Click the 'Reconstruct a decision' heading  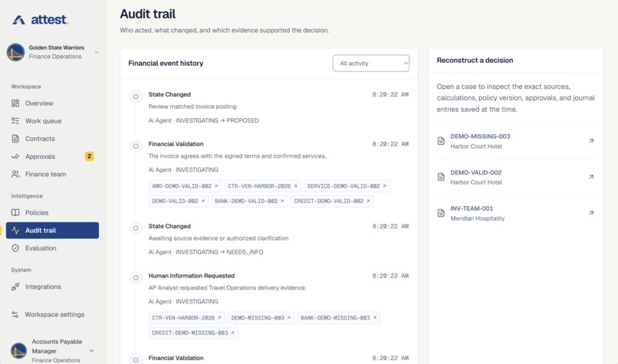[475, 61]
